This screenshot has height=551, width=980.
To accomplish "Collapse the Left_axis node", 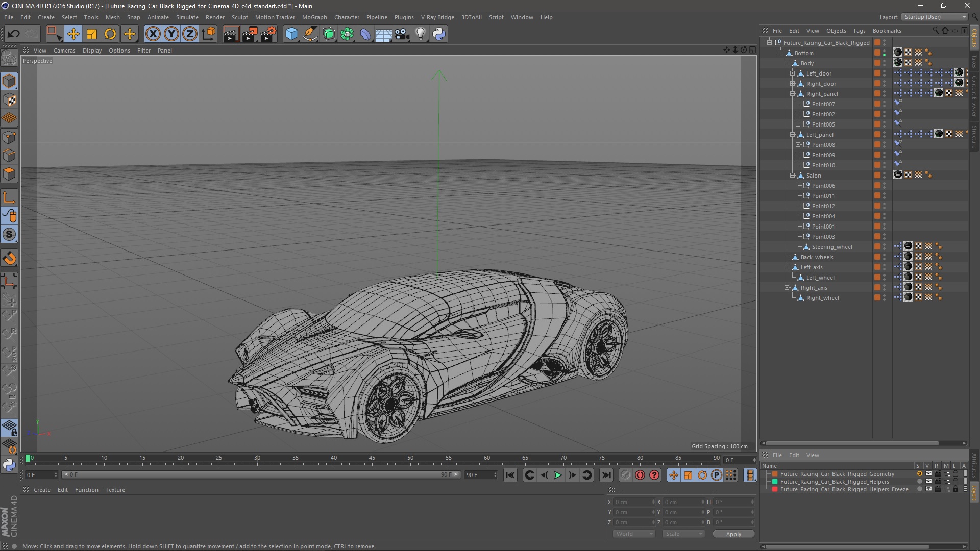I will [787, 267].
